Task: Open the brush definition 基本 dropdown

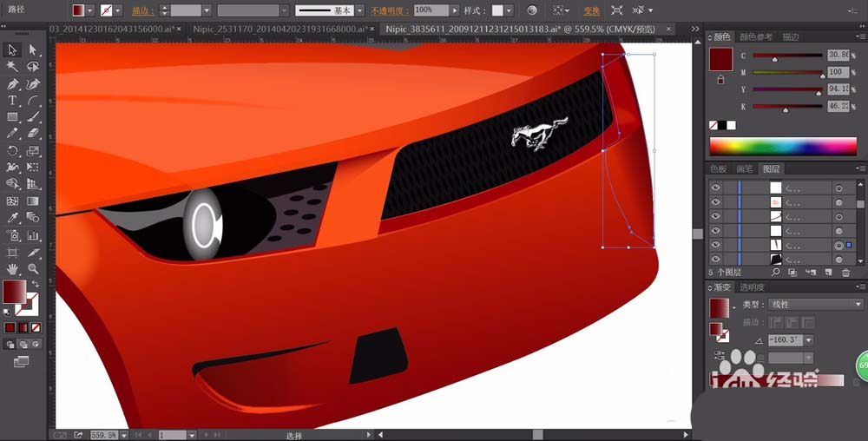Action: (x=360, y=10)
